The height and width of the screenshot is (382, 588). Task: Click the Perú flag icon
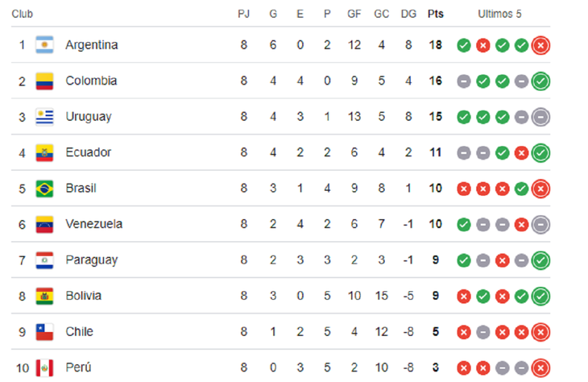[x=44, y=367]
